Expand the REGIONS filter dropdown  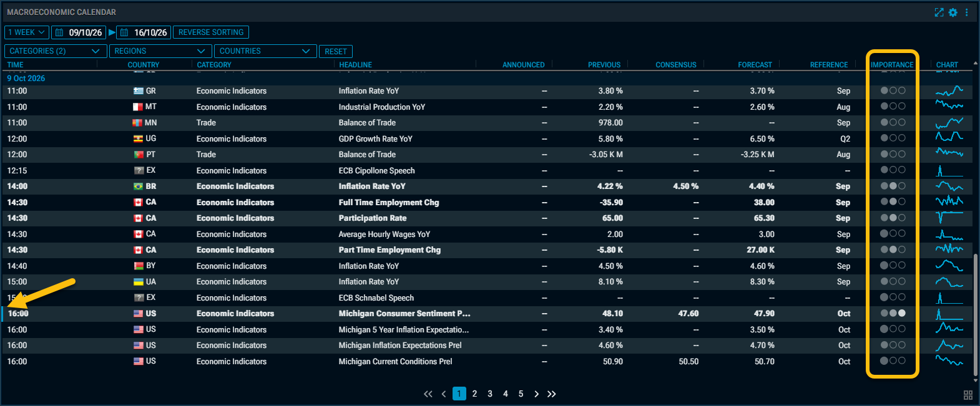(160, 51)
